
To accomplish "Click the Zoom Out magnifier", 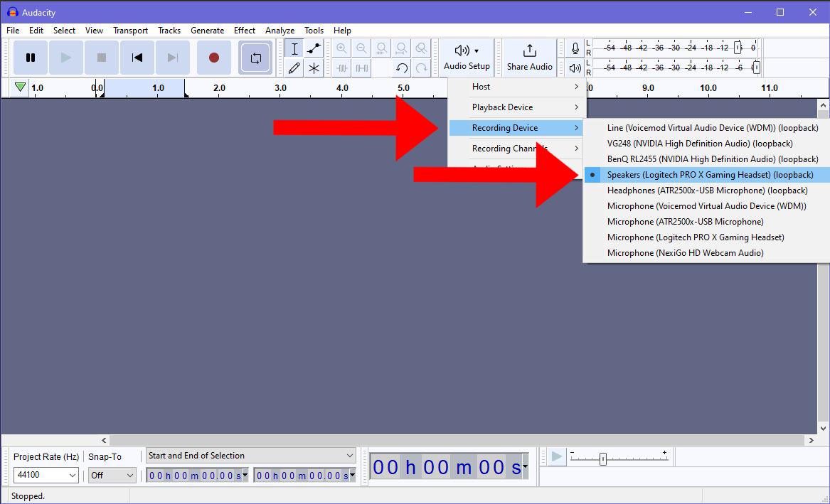I will 361,48.
